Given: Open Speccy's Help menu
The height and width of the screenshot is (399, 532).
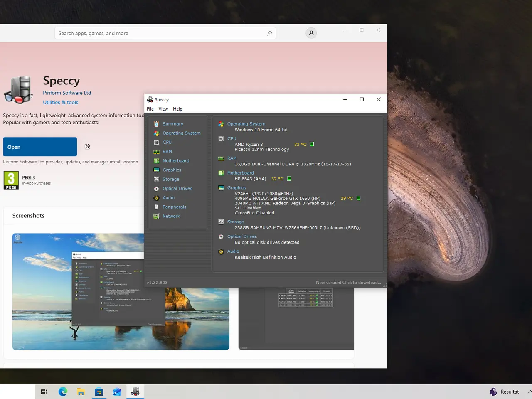Looking at the screenshot, I should (x=177, y=109).
